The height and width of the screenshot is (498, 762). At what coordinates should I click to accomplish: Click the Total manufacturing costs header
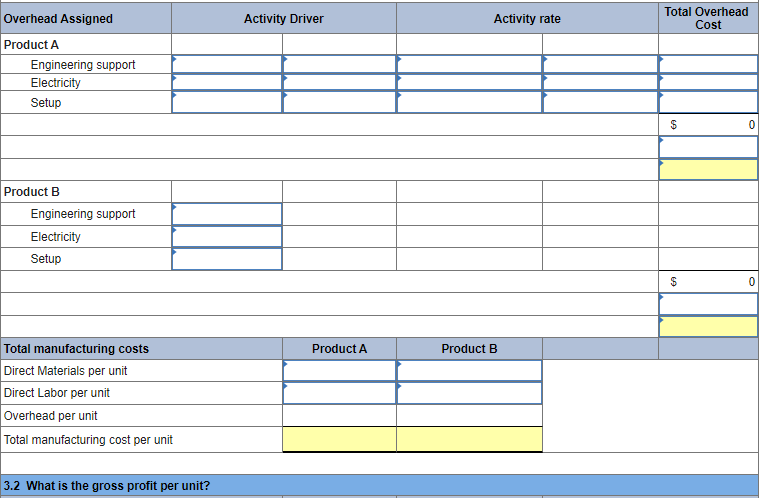pos(76,349)
